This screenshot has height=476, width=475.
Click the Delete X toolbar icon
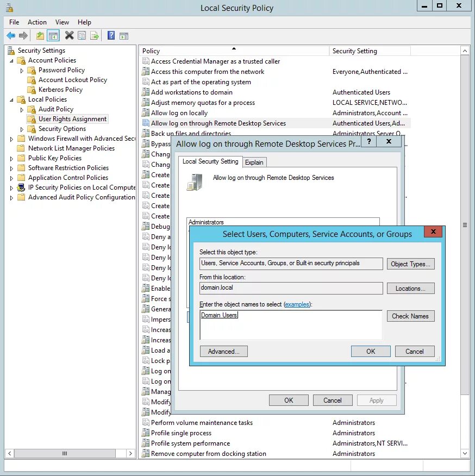(69, 35)
